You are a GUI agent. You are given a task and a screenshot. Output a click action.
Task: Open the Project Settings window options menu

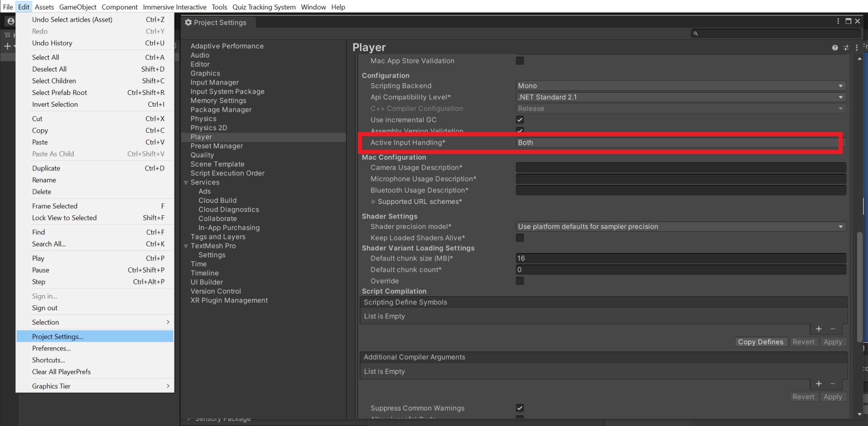click(x=838, y=21)
